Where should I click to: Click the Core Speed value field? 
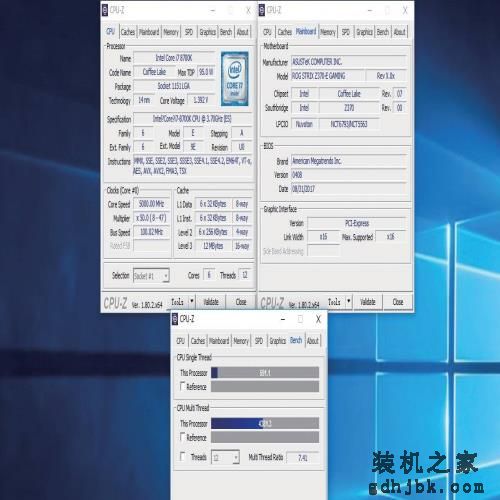tap(151, 204)
